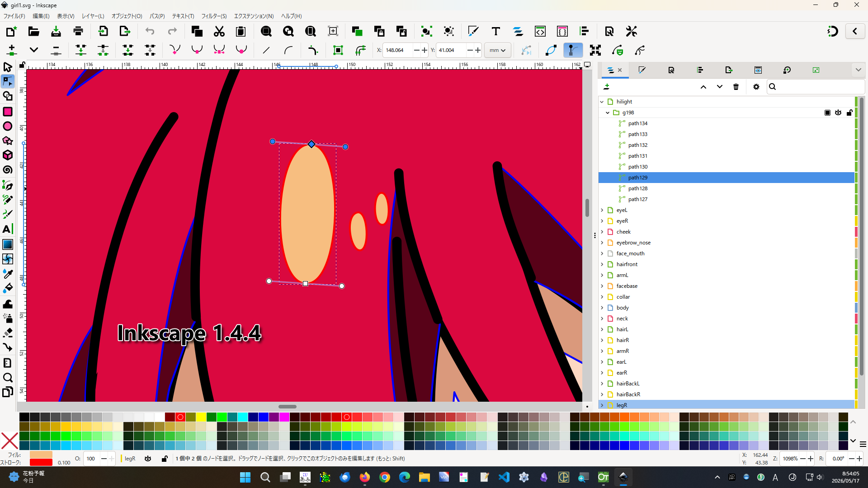The image size is (868, 488).
Task: Delete selected layer trash icon
Action: tap(736, 87)
